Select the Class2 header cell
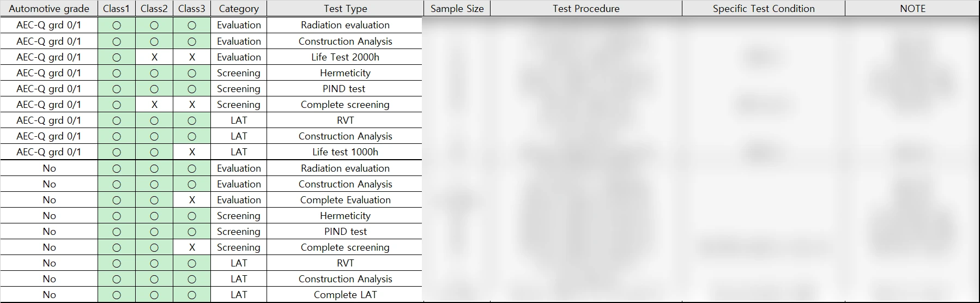This screenshot has height=303, width=980. (154, 9)
